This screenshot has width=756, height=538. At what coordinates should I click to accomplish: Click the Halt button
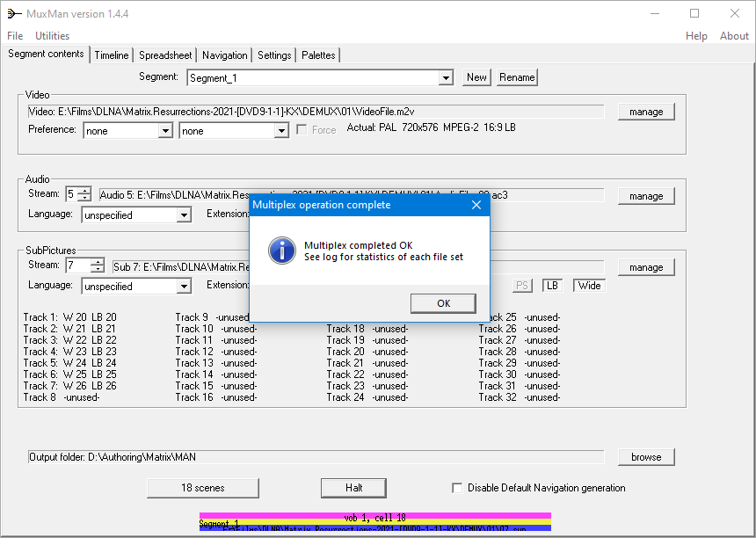[353, 488]
